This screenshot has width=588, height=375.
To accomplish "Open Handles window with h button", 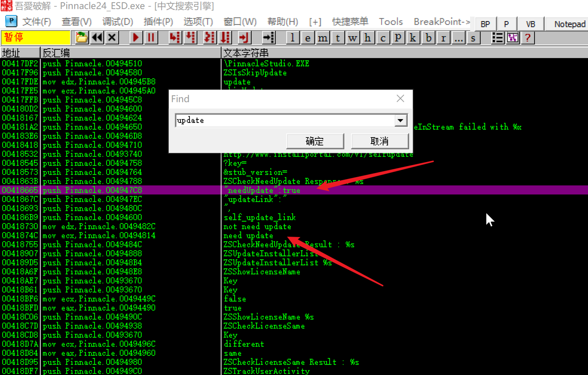I will (367, 38).
